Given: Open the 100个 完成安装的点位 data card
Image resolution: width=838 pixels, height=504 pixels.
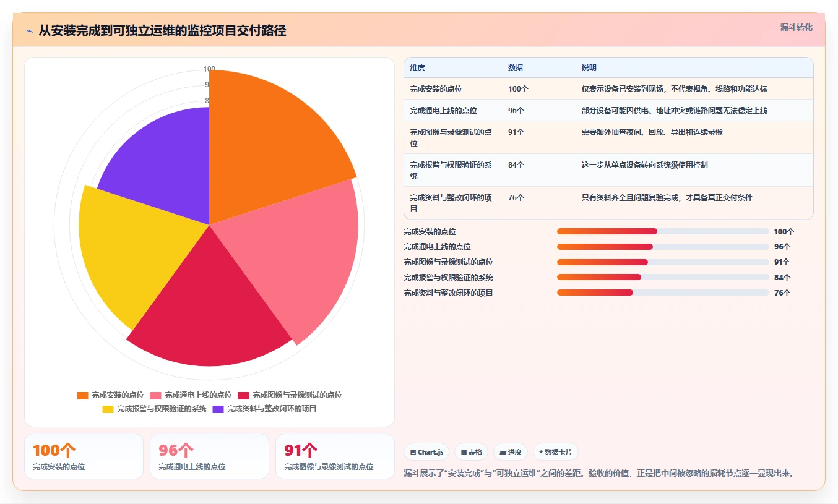Looking at the screenshot, I should 84,456.
